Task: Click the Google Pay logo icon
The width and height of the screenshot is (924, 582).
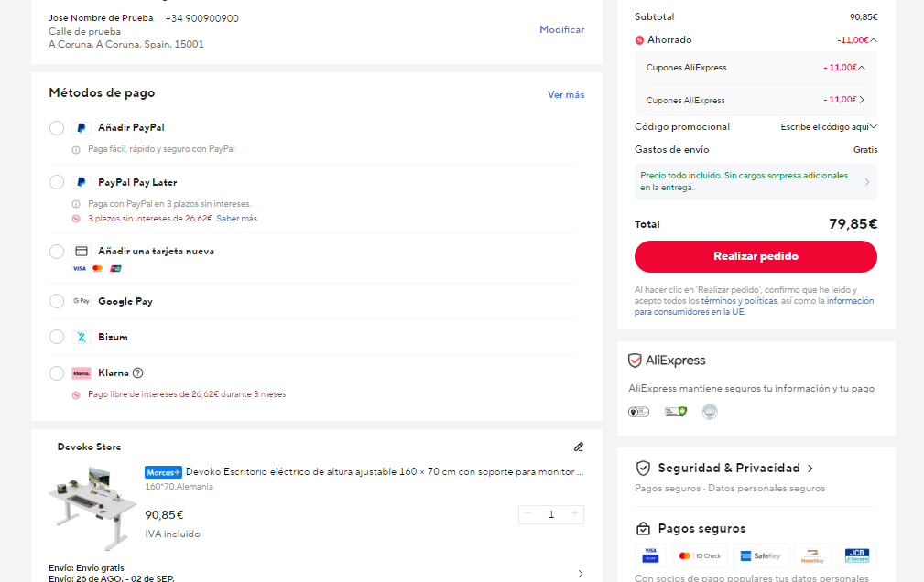Action: (x=82, y=301)
